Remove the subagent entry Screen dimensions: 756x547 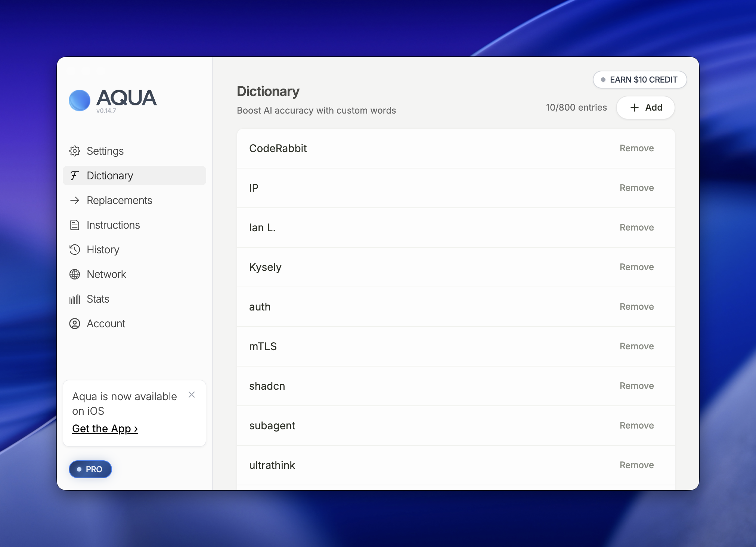coord(637,426)
